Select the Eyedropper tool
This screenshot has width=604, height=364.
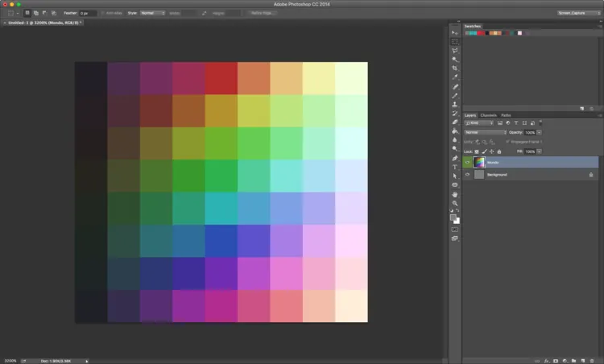point(455,77)
